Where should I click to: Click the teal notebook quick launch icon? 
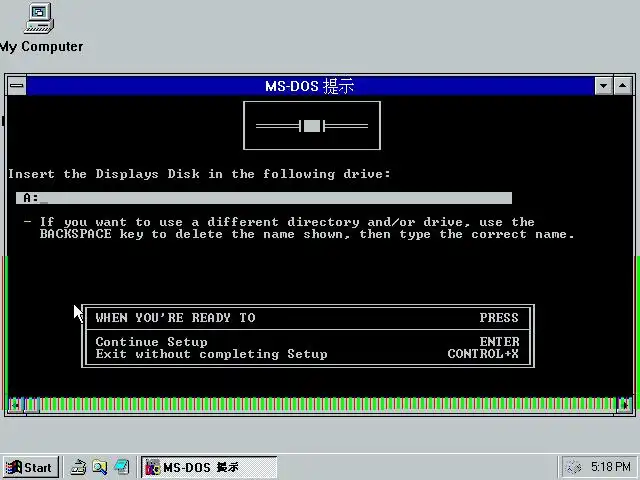(122, 467)
